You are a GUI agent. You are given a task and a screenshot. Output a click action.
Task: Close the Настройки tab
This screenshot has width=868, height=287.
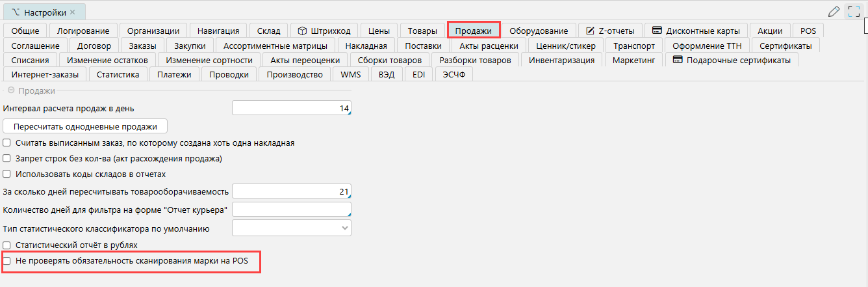tap(72, 12)
